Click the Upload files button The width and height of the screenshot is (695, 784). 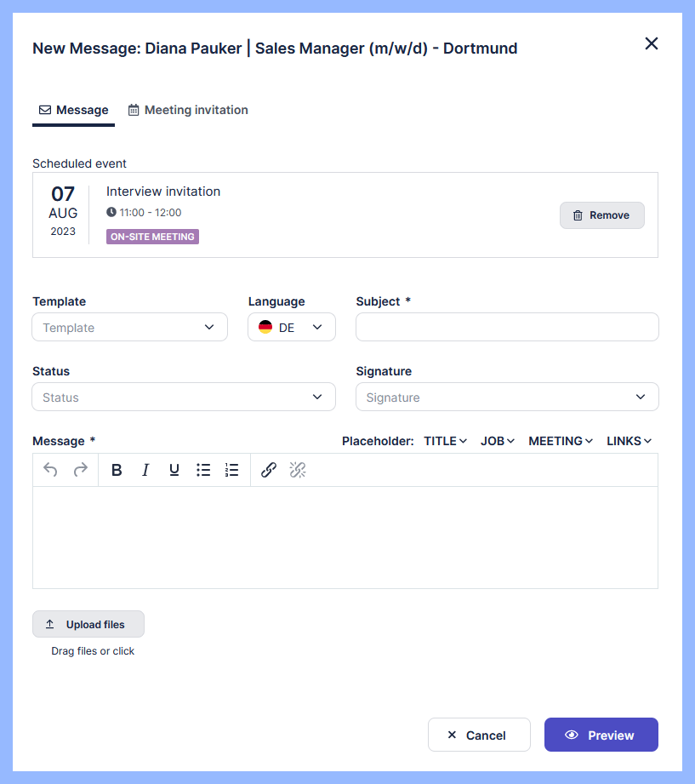click(x=88, y=624)
